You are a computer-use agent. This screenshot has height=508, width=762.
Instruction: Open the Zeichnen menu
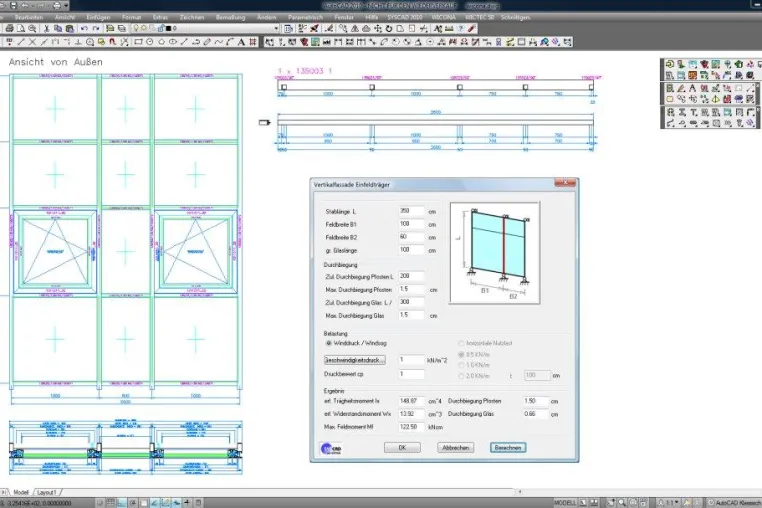tap(192, 17)
